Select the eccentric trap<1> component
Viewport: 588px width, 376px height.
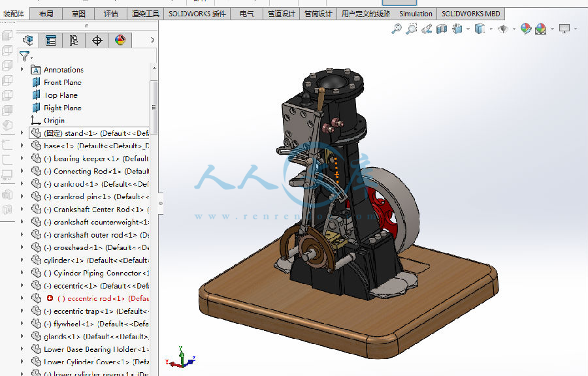point(90,311)
